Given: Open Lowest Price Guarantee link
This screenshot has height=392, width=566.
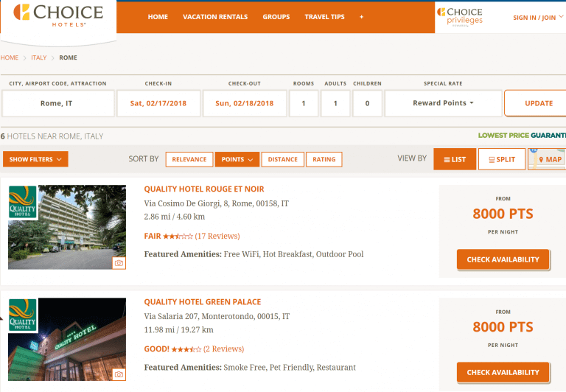Looking at the screenshot, I should pos(522,136).
